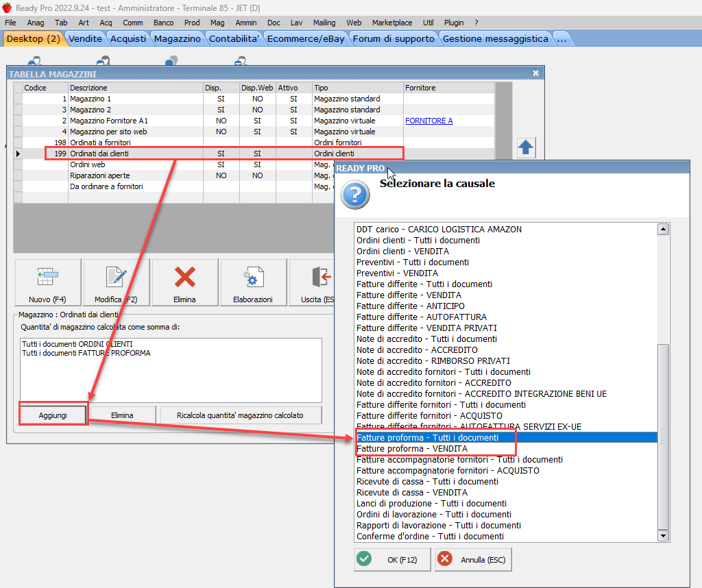Open the Mag menu

[x=217, y=23]
